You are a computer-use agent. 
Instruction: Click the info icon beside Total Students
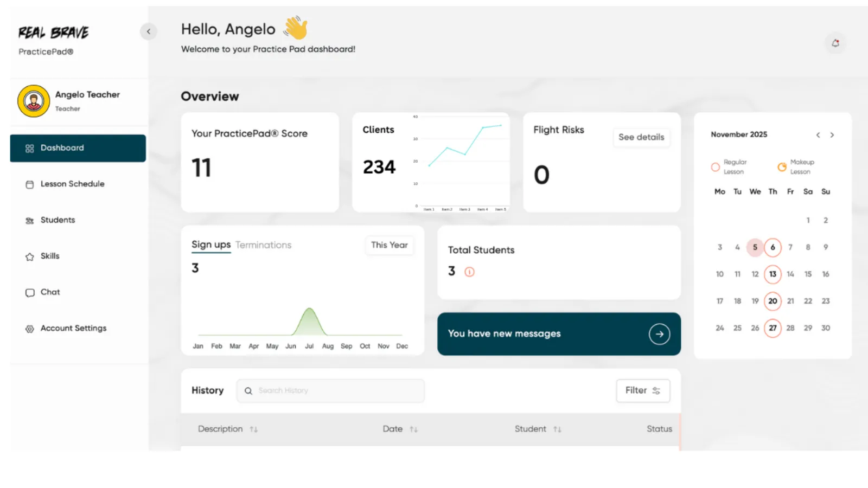(x=469, y=272)
